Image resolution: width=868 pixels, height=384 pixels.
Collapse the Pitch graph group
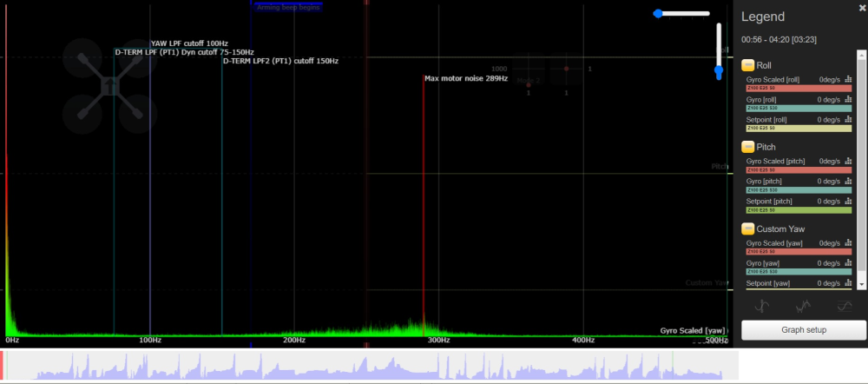(x=747, y=147)
